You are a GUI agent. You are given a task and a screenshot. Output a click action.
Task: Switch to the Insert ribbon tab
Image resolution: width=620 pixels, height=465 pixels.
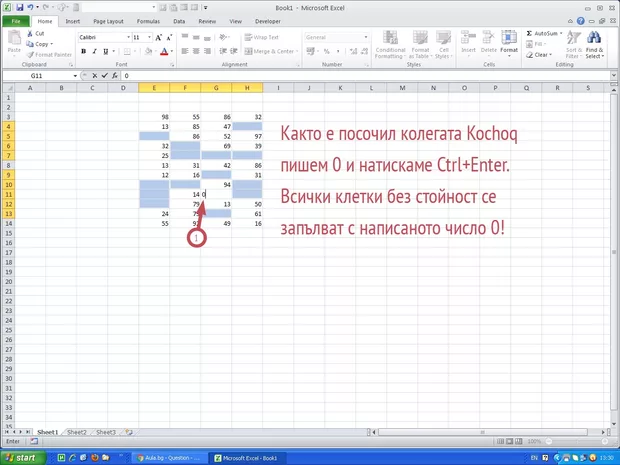pyautogui.click(x=72, y=21)
